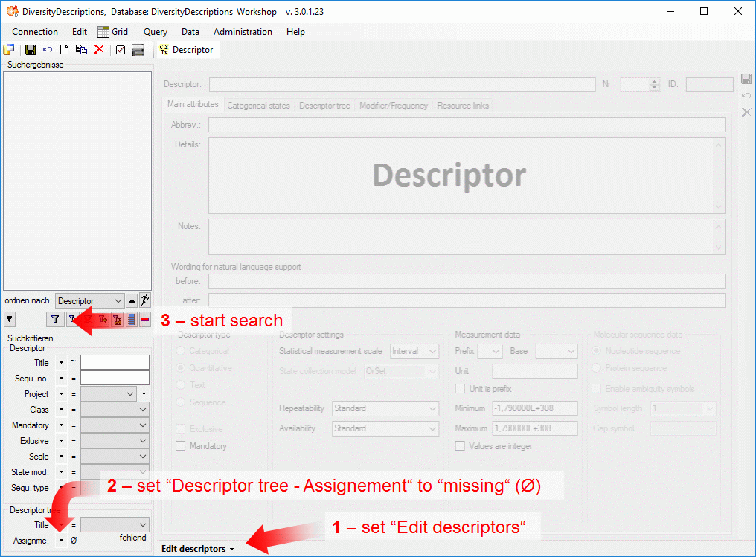Collapse the search panel with the black triangle

tap(10, 319)
